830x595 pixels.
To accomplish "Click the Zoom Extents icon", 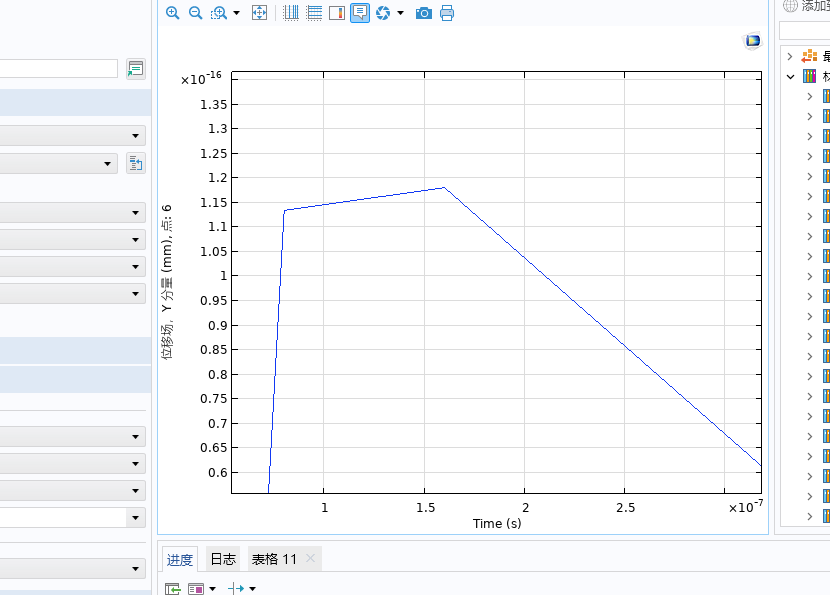I will click(259, 13).
